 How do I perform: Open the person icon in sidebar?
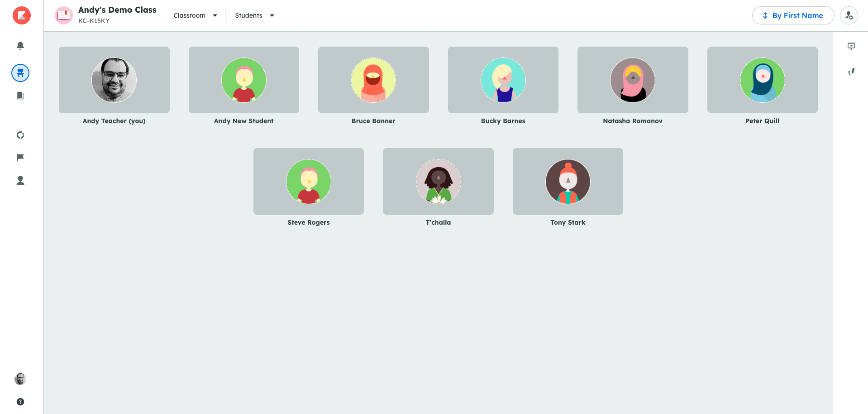(20, 180)
